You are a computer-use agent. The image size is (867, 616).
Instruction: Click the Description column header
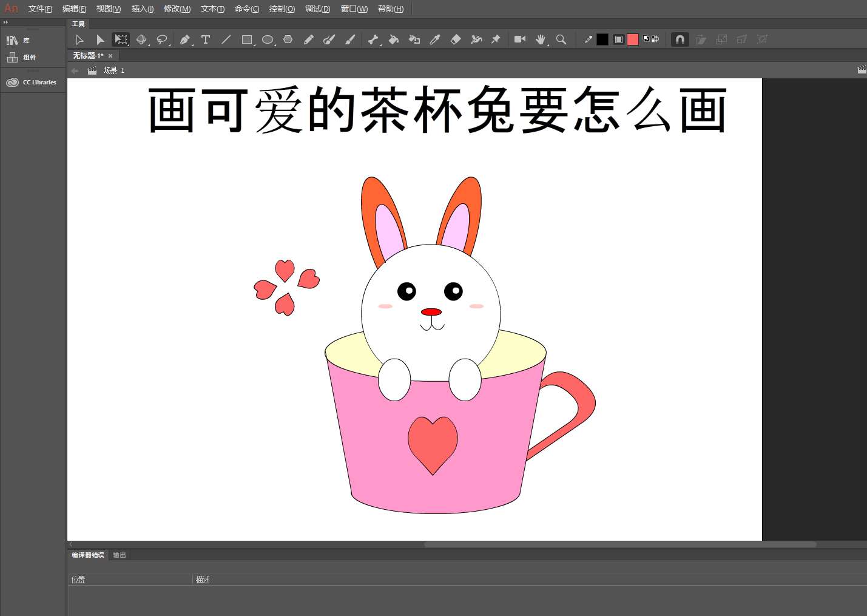click(x=530, y=580)
